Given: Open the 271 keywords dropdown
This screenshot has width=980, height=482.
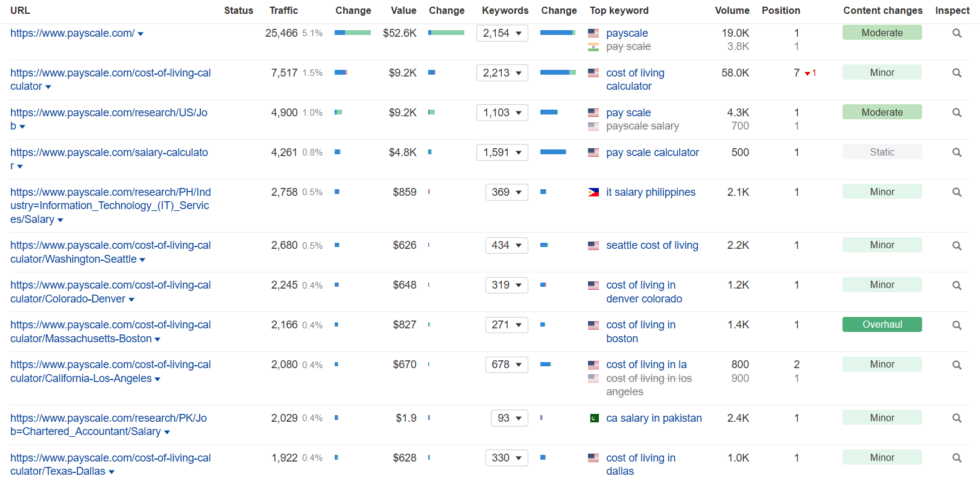Looking at the screenshot, I should (507, 325).
